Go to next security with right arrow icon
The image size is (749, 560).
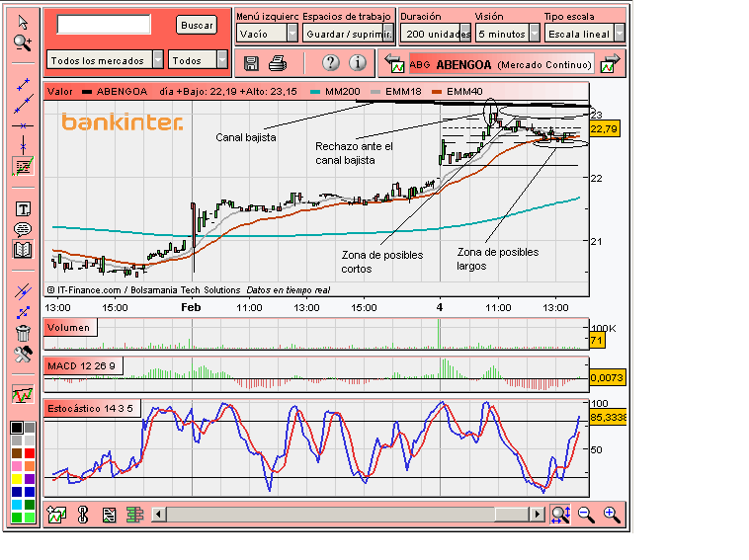pos(610,63)
